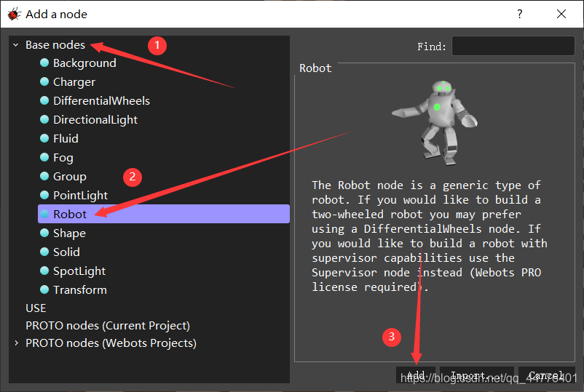Click the Transform node bullet icon
584x392 pixels.
click(x=44, y=289)
